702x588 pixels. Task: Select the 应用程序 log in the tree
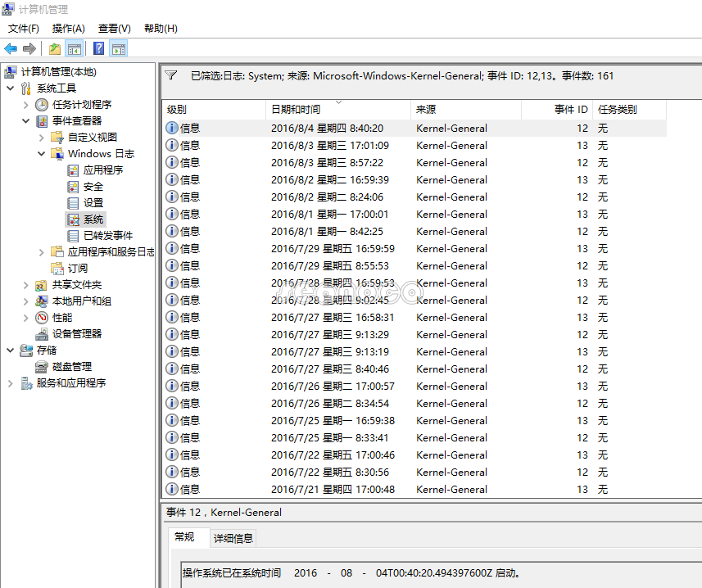tap(102, 170)
